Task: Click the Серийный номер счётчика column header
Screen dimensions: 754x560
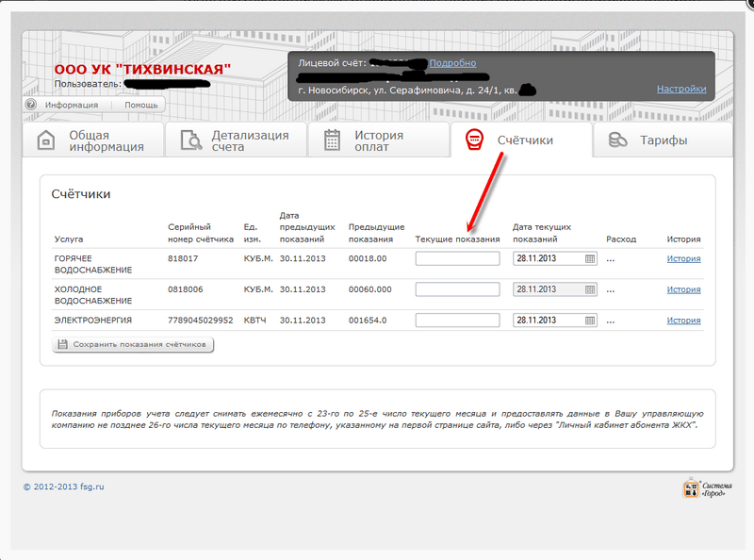Action: (x=201, y=234)
